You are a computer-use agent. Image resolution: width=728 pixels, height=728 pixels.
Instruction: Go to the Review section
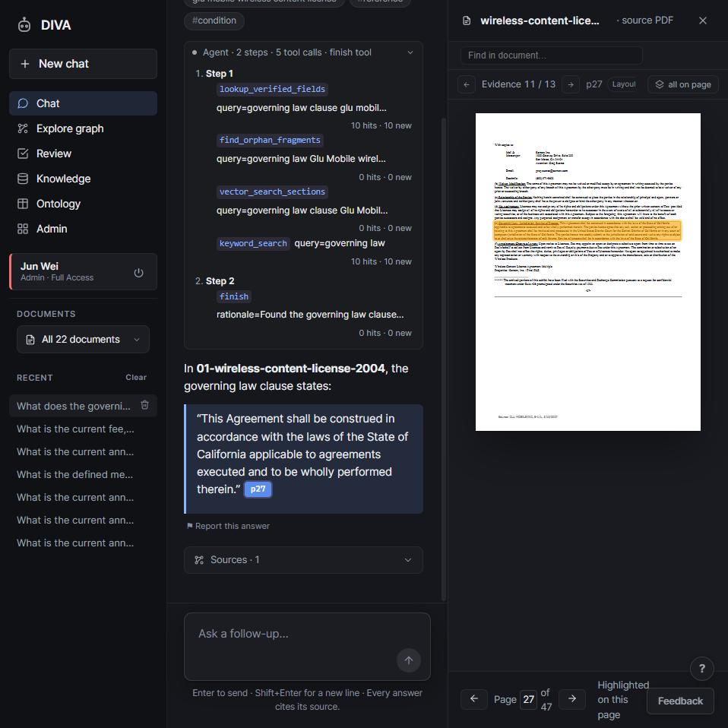click(83, 154)
